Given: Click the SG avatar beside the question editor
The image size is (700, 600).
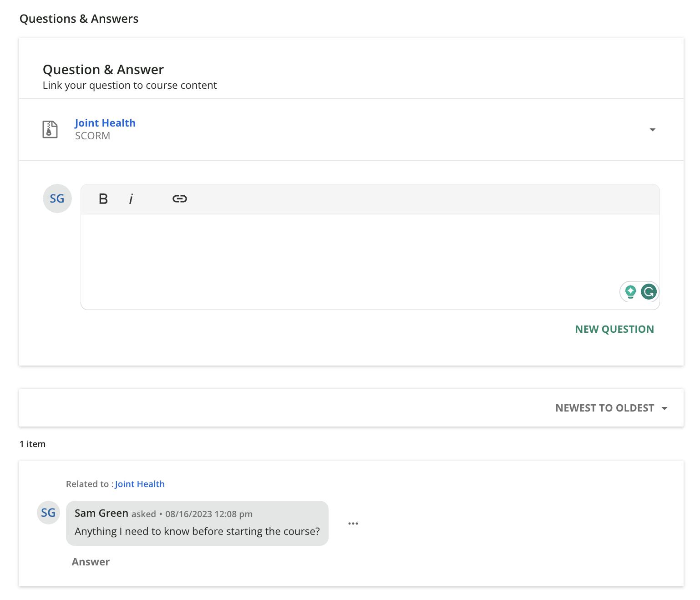Looking at the screenshot, I should pyautogui.click(x=57, y=198).
